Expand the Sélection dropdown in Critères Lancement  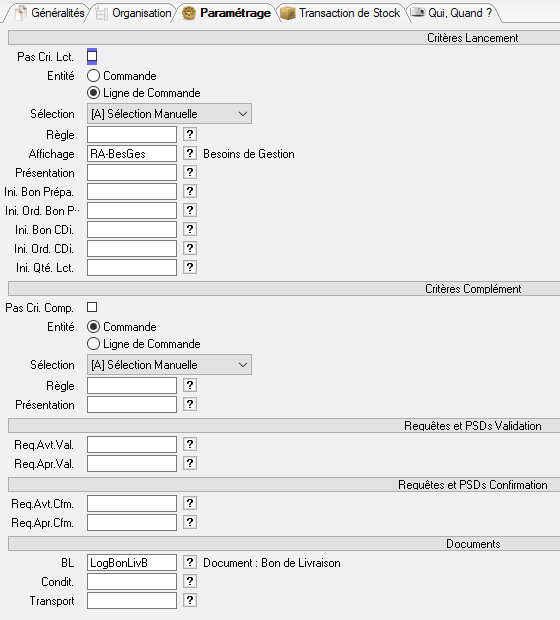[169, 114]
